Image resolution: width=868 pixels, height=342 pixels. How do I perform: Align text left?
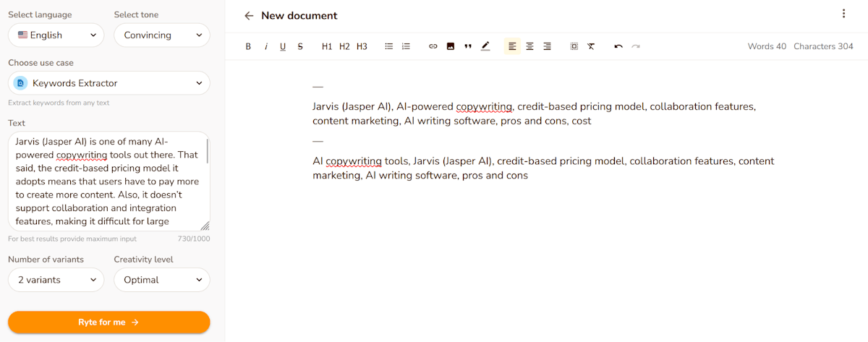coord(512,46)
